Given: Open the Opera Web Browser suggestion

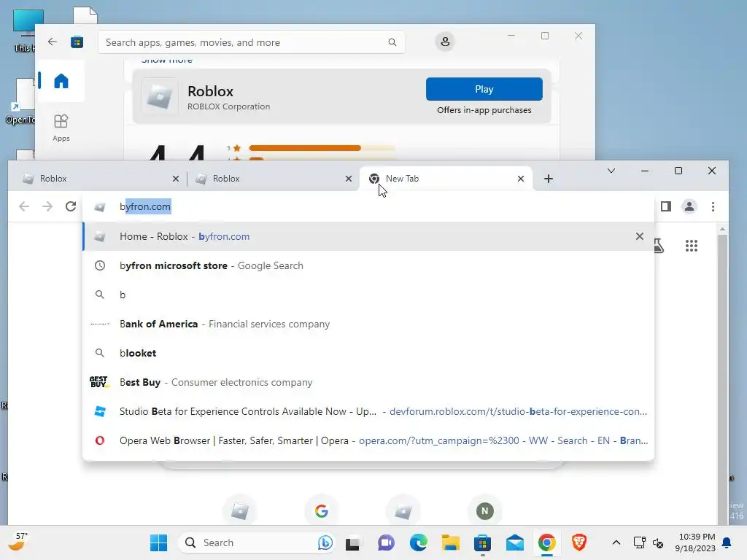Looking at the screenshot, I should (368, 440).
